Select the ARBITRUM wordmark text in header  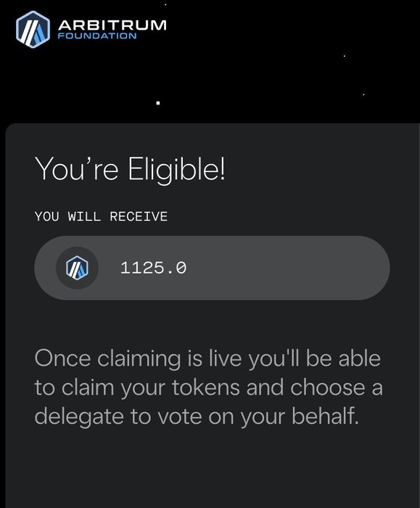pos(112,25)
